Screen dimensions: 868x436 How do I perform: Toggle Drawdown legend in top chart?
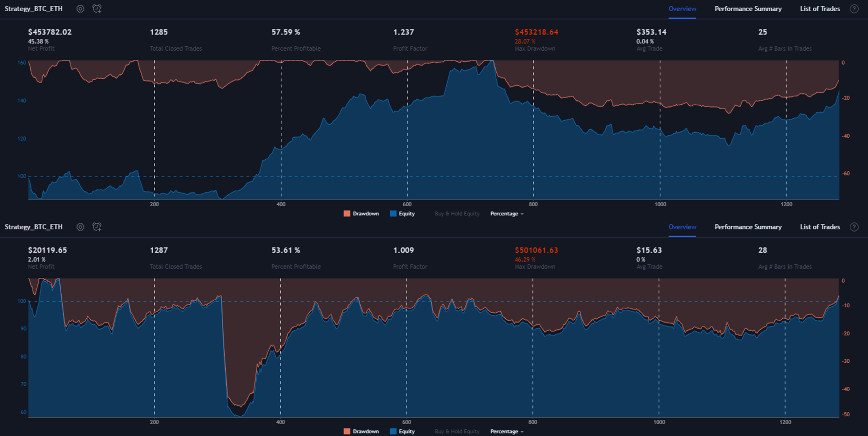click(x=361, y=214)
